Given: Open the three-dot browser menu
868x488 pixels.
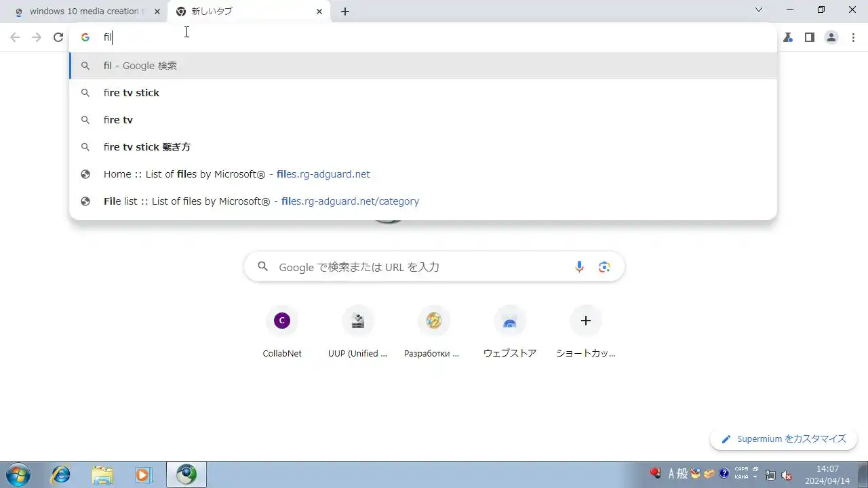Looking at the screenshot, I should click(853, 37).
